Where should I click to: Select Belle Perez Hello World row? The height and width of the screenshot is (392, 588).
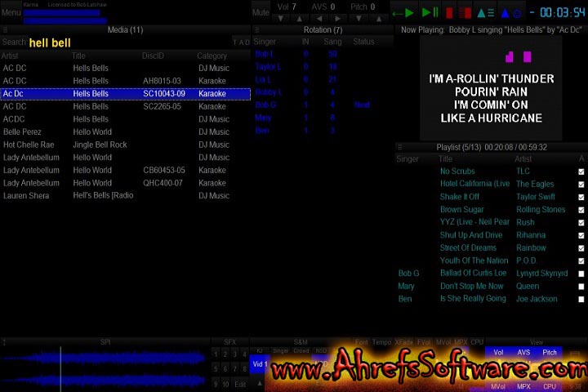tap(125, 131)
